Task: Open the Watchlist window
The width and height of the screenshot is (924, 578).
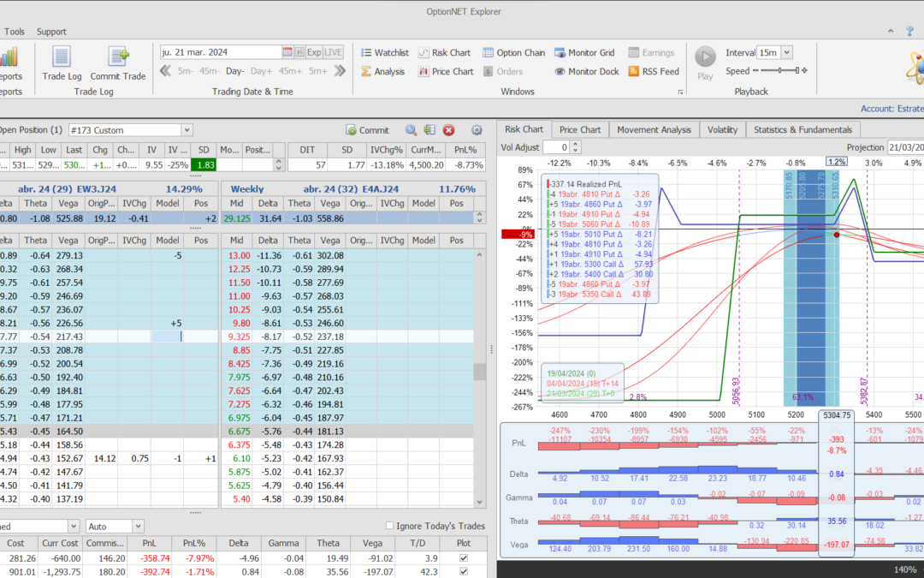Action: click(384, 52)
